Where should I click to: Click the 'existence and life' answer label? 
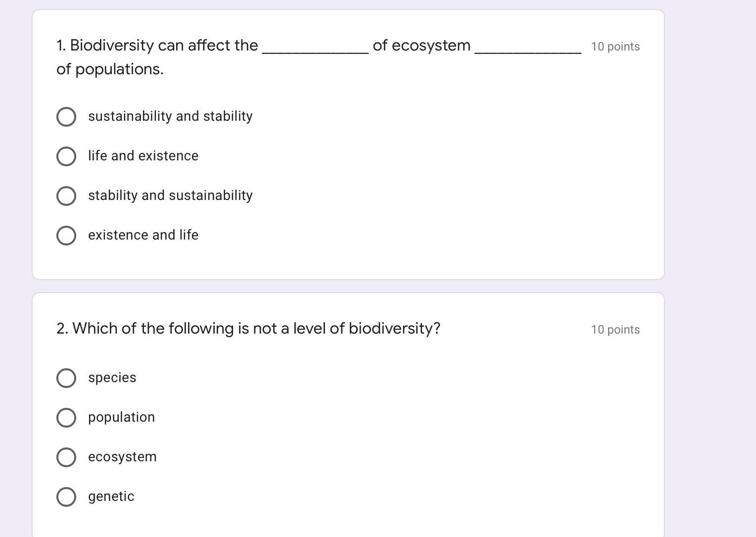coord(143,235)
